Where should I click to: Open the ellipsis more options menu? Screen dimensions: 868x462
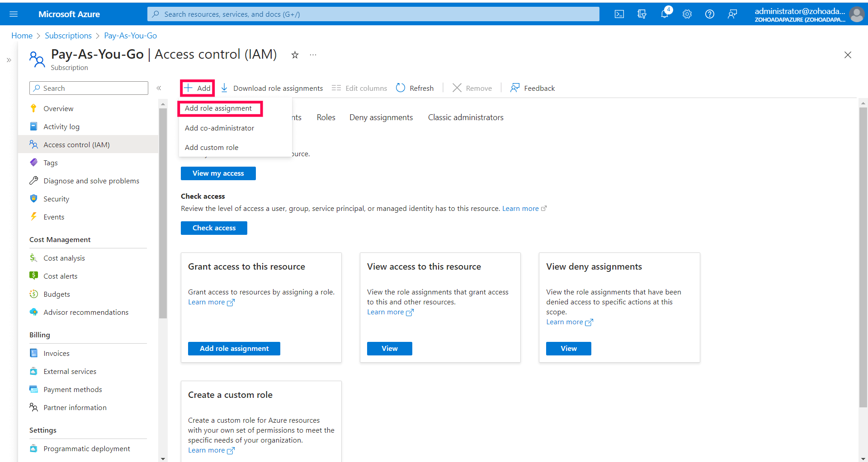tap(313, 55)
